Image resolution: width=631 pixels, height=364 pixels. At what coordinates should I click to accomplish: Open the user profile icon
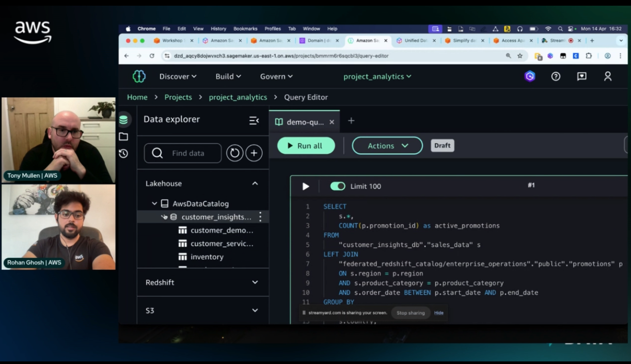608,76
